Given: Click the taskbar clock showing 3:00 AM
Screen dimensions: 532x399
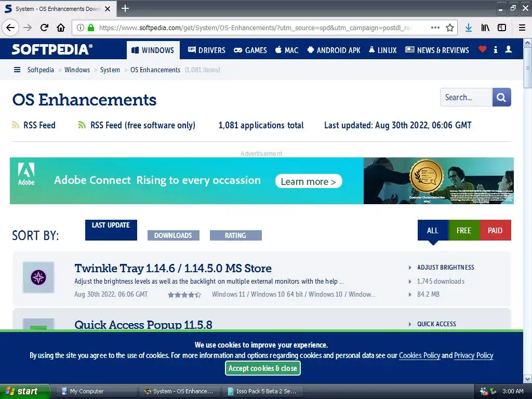Looking at the screenshot, I should (x=513, y=391).
